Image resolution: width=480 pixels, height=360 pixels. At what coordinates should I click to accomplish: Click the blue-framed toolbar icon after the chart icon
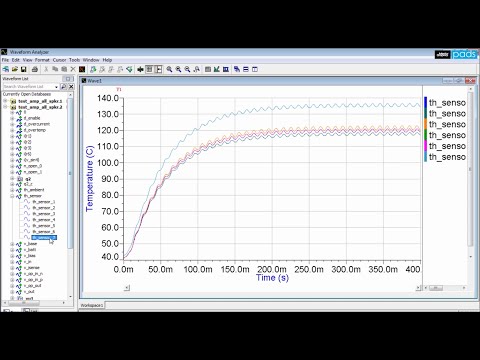[x=226, y=69]
